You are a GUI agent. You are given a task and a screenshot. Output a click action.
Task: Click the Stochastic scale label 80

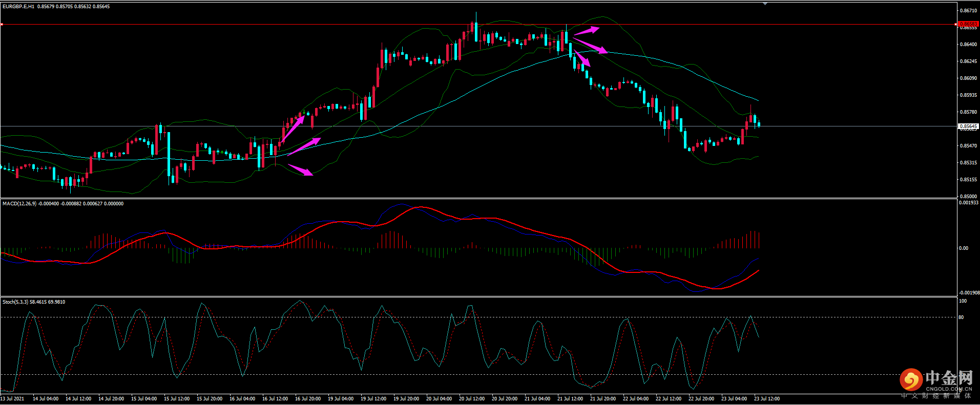(x=961, y=317)
